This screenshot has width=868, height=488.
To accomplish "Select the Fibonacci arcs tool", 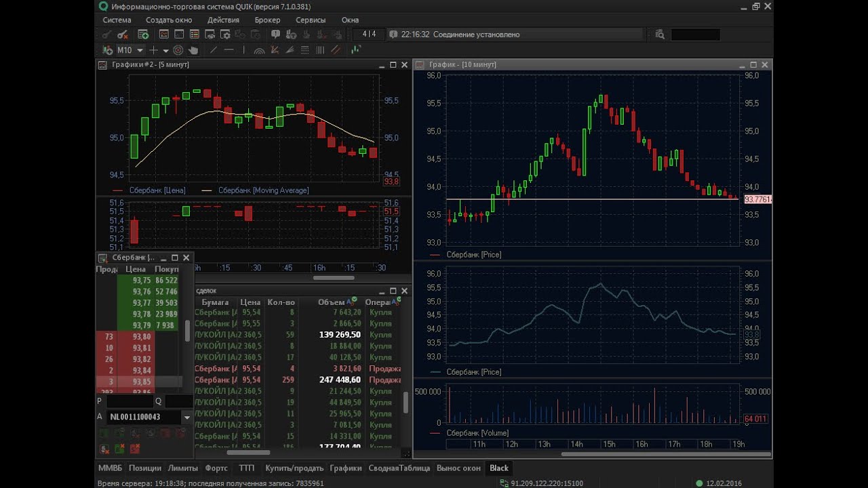I will (260, 51).
